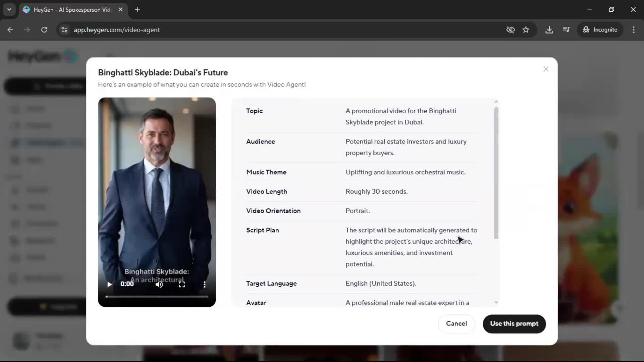Screen dimensions: 644x362
Task: Enter fullscreen on the preview video
Action: pyautogui.click(x=182, y=284)
